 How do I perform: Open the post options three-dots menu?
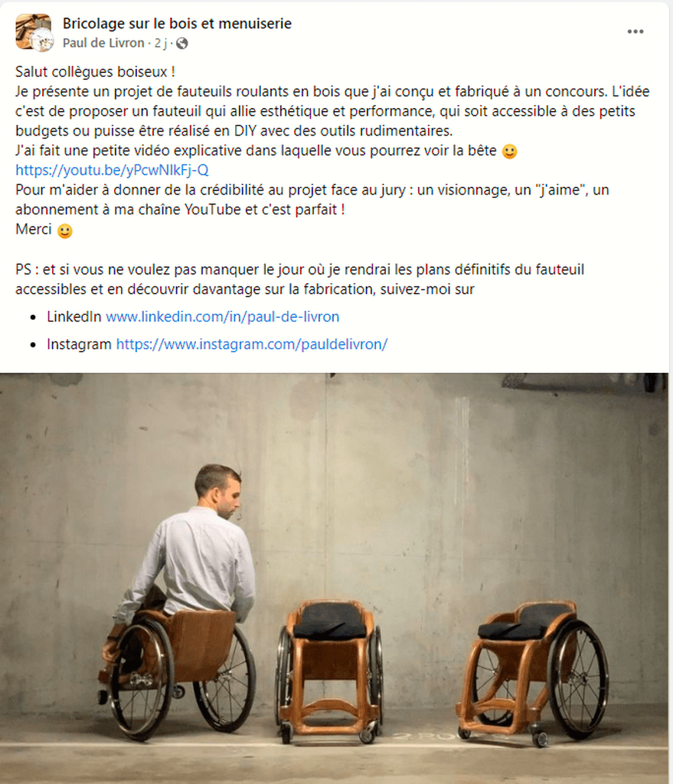click(635, 31)
